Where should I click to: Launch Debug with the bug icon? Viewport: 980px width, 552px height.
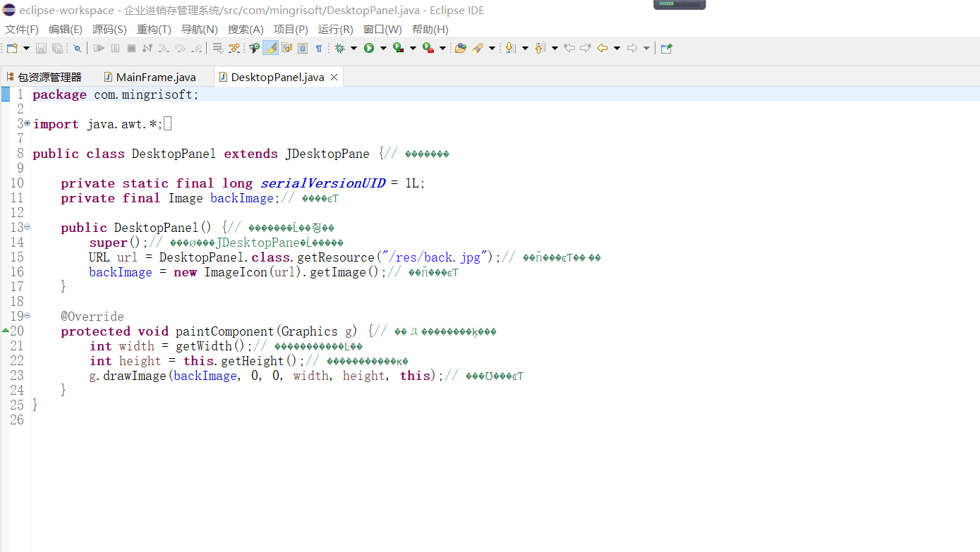tap(339, 48)
